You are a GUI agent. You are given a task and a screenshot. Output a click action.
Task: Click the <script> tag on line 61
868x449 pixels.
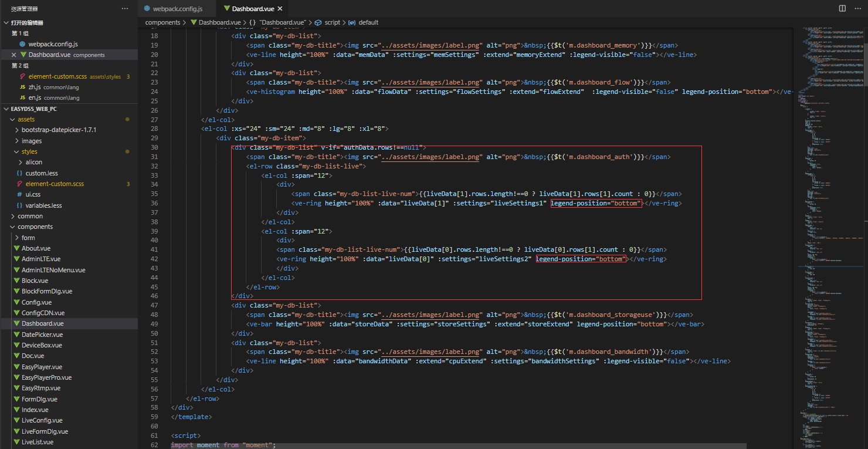[186, 436]
